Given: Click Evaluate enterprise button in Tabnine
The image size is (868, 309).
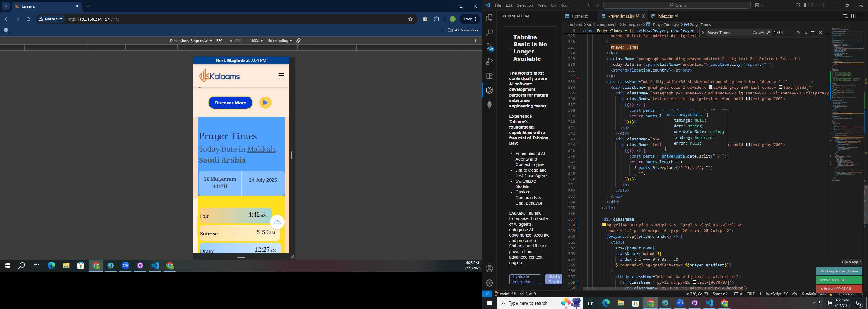Looking at the screenshot, I should pyautogui.click(x=525, y=279).
